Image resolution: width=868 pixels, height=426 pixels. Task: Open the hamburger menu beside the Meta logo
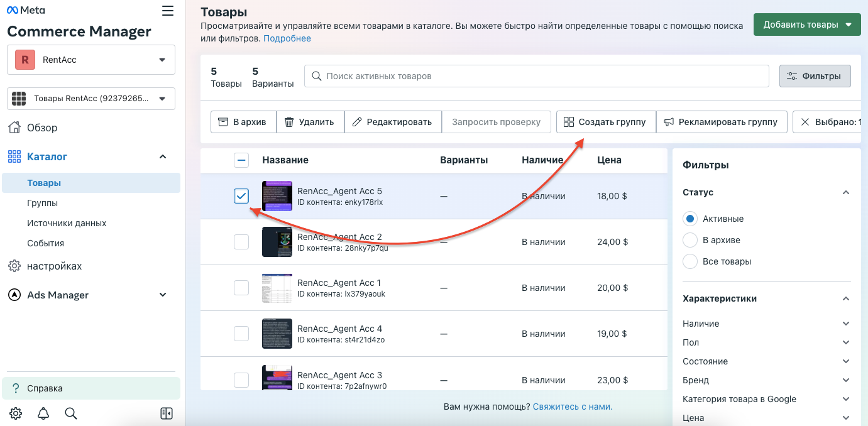pos(168,11)
